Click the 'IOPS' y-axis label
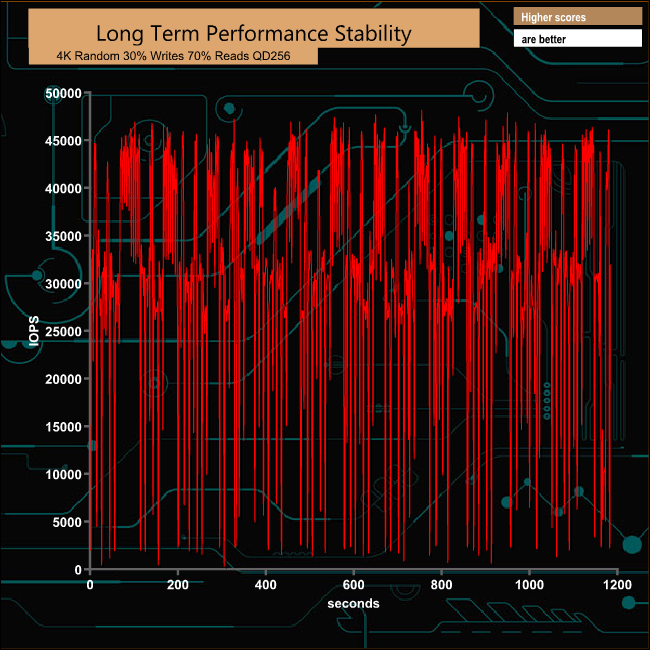This screenshot has width=650, height=650. (x=34, y=331)
